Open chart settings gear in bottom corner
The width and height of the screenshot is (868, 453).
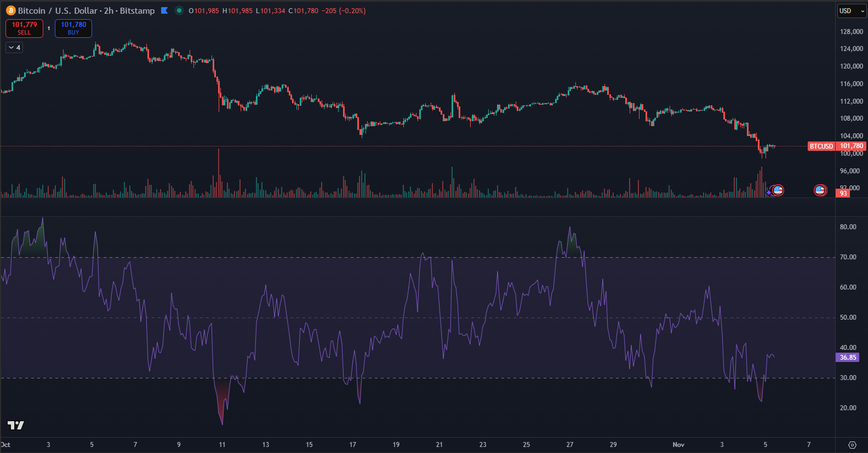852,445
